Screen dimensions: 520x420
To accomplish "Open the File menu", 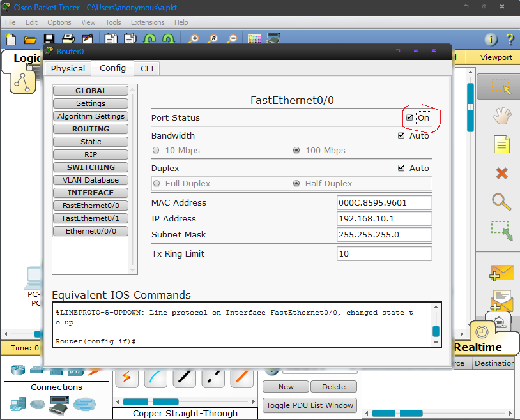I will tap(10, 22).
